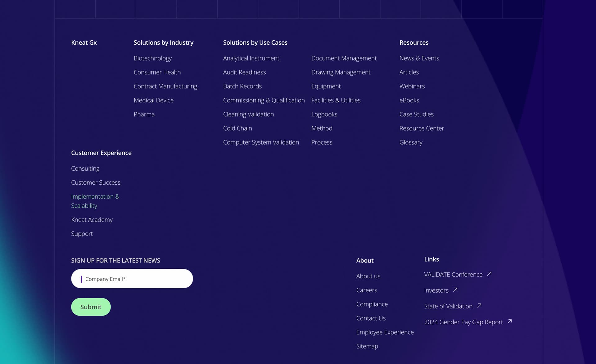Visit the Contract Manufacturing page
The image size is (596, 364).
coord(165,86)
